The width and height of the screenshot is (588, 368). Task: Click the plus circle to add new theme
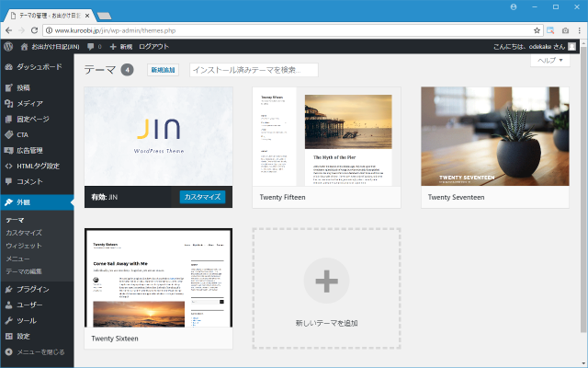[x=326, y=281]
